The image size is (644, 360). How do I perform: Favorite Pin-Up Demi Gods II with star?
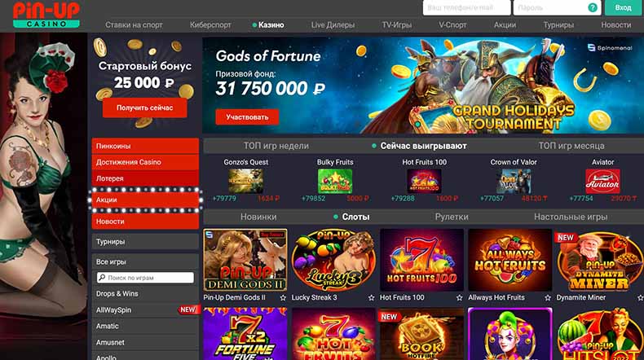click(283, 297)
